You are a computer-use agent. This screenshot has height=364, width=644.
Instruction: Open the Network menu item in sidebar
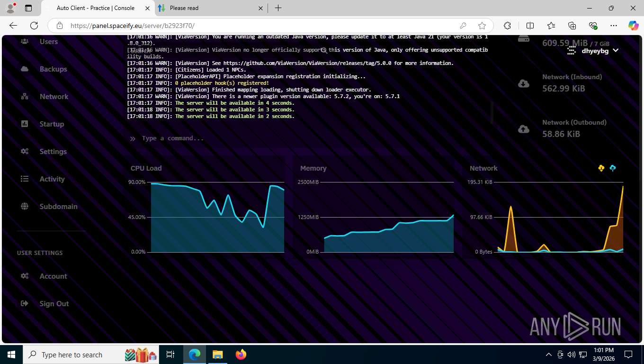[x=54, y=97]
